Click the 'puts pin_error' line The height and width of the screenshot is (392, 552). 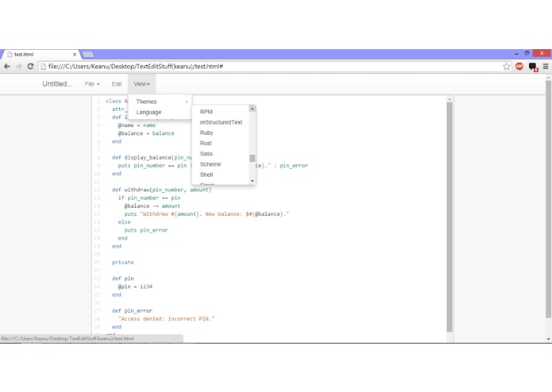[x=146, y=230]
